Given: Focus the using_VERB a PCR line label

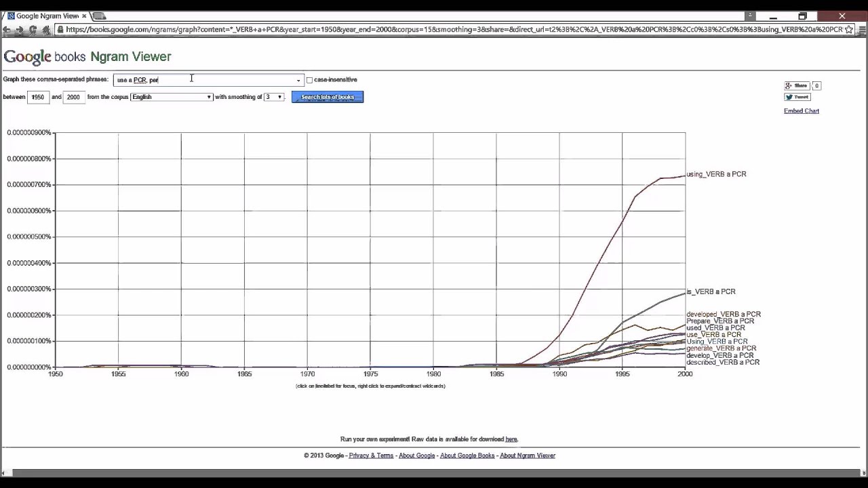Looking at the screenshot, I should tap(716, 174).
